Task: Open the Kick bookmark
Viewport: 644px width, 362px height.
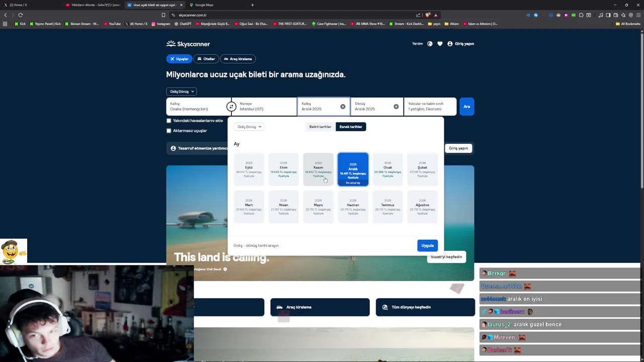Action: [21, 24]
